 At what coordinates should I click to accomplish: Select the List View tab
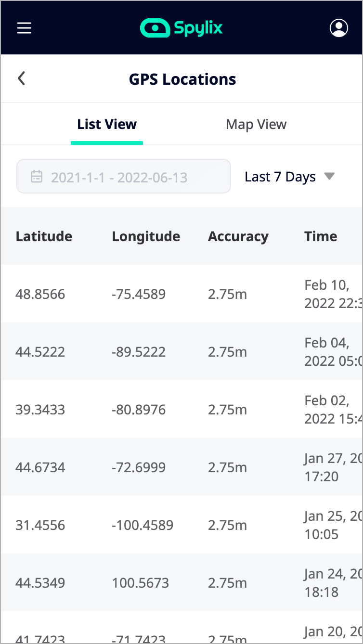click(107, 125)
